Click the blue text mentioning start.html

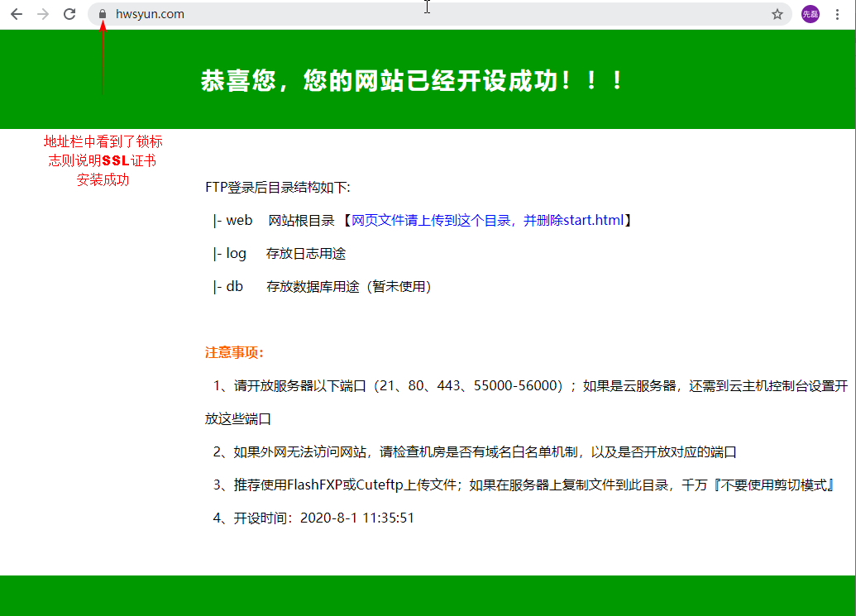click(487, 221)
